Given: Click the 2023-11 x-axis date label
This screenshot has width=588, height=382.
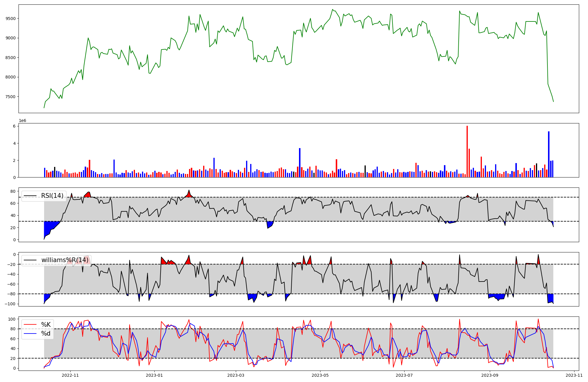Looking at the screenshot, I should (574, 375).
